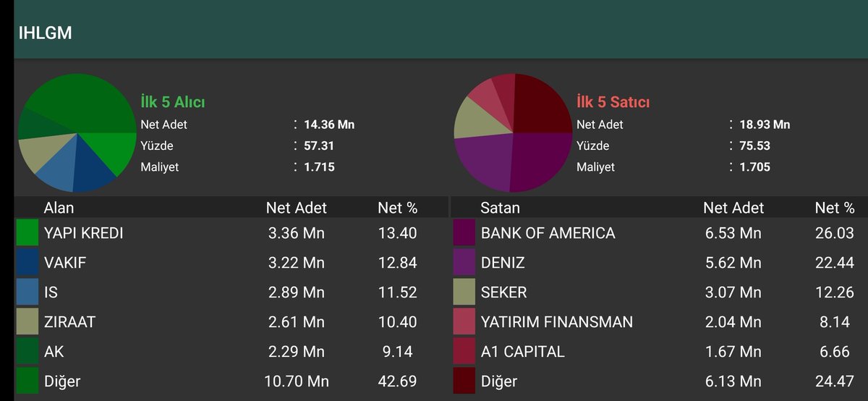
Task: Click the 12.84 net percent value
Action: (x=397, y=263)
